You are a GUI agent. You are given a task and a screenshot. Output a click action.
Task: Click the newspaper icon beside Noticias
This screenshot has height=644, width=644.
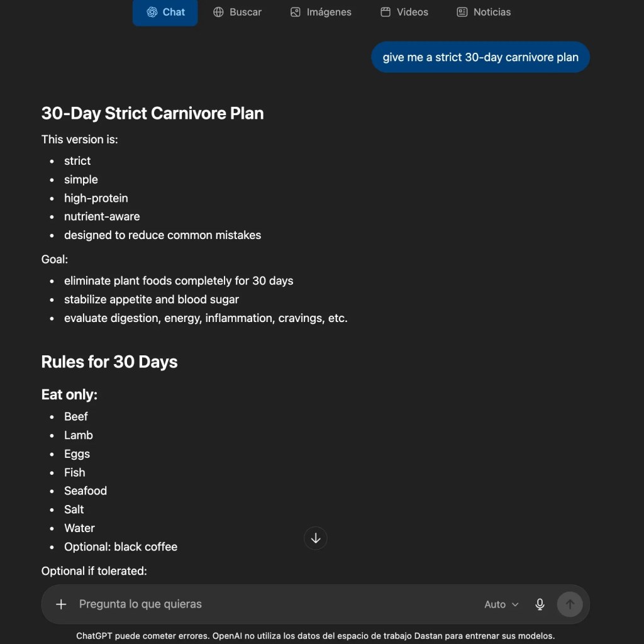click(462, 13)
